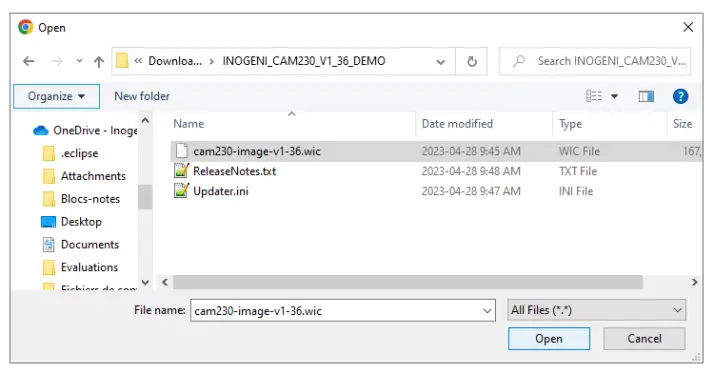Open Blocs-notes folder in sidebar
The height and width of the screenshot is (373, 713).
click(90, 199)
